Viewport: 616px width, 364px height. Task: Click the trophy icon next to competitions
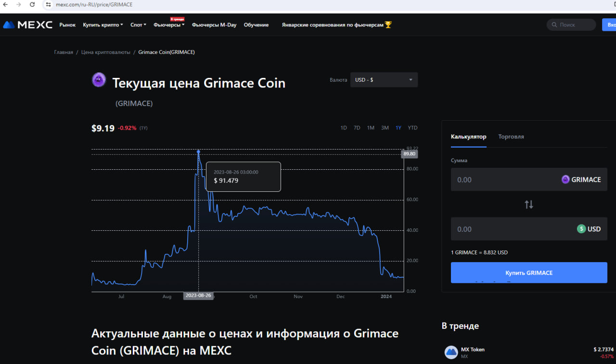click(x=388, y=25)
